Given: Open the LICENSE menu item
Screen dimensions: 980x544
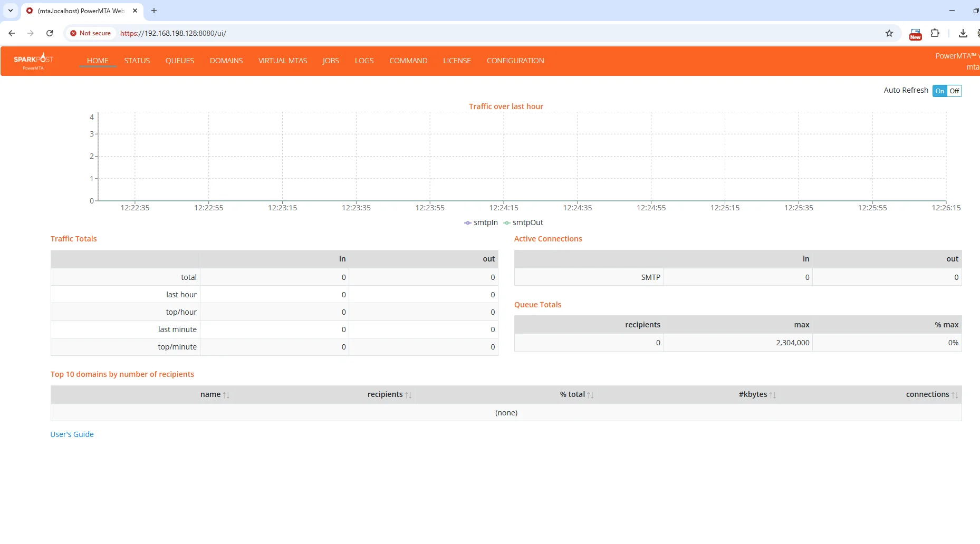Looking at the screenshot, I should (x=457, y=61).
